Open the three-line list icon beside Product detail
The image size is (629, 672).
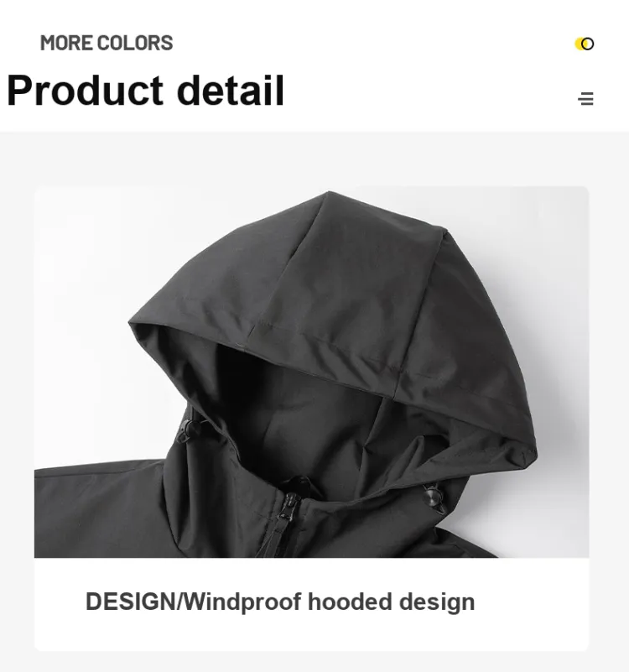585,98
